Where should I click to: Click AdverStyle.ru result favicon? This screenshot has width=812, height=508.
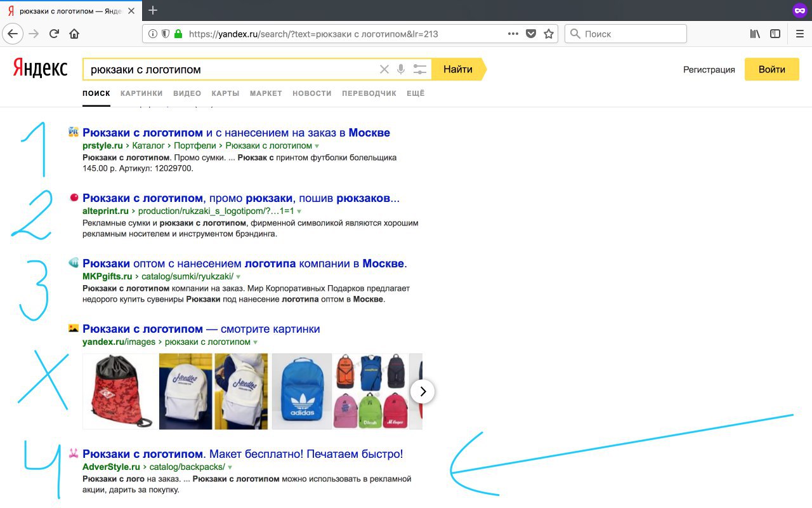[74, 453]
